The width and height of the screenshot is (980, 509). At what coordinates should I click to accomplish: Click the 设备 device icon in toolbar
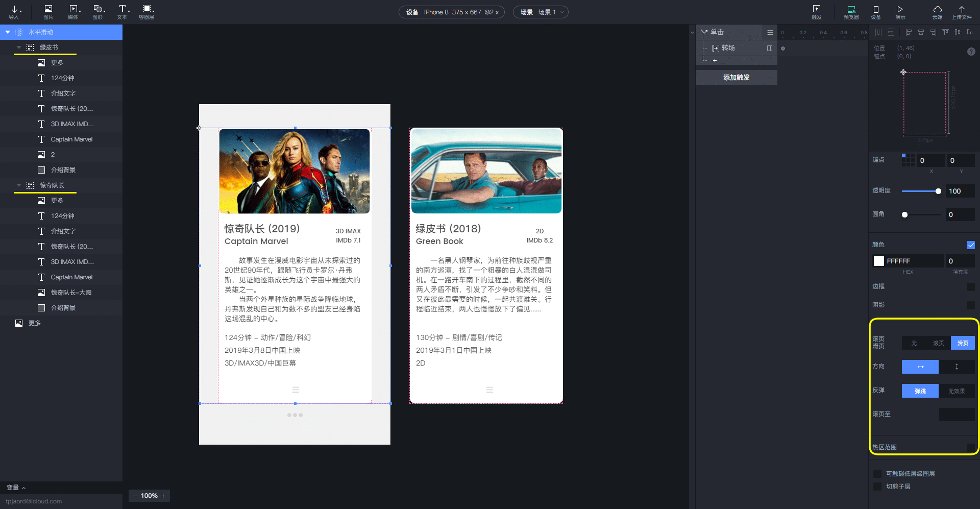876,12
